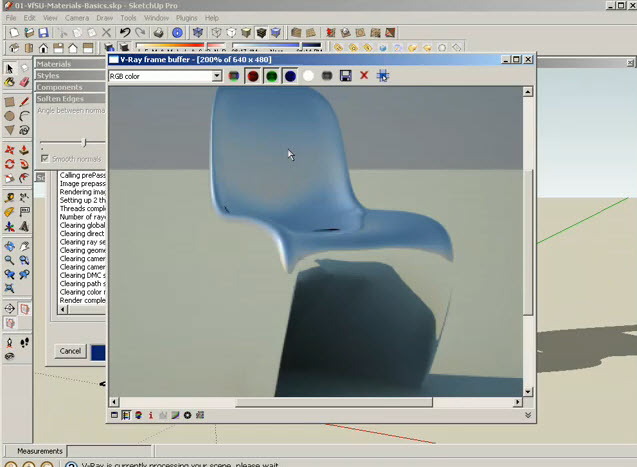Click the blue color swatch beside Cancel
The width and height of the screenshot is (637, 467).
point(98,352)
